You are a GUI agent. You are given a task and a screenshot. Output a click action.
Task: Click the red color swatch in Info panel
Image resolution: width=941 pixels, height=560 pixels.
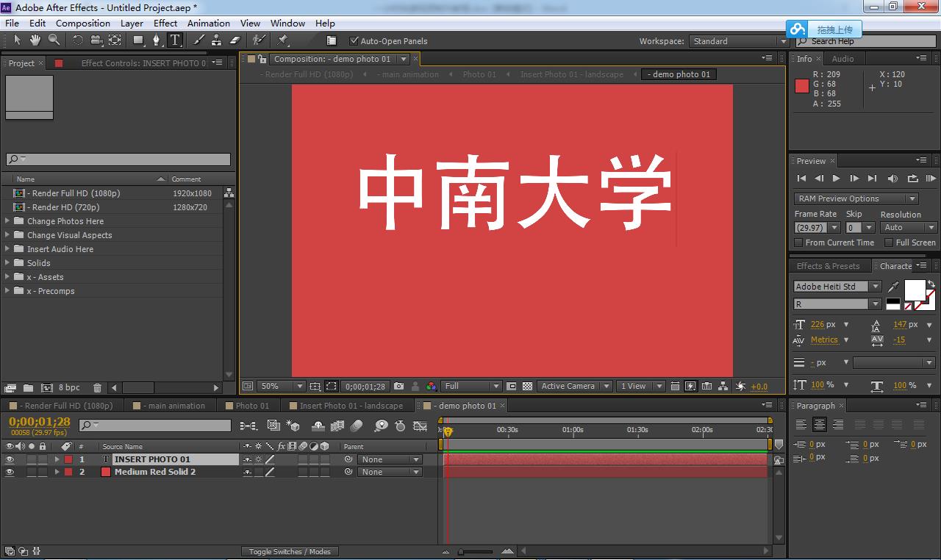pos(801,85)
